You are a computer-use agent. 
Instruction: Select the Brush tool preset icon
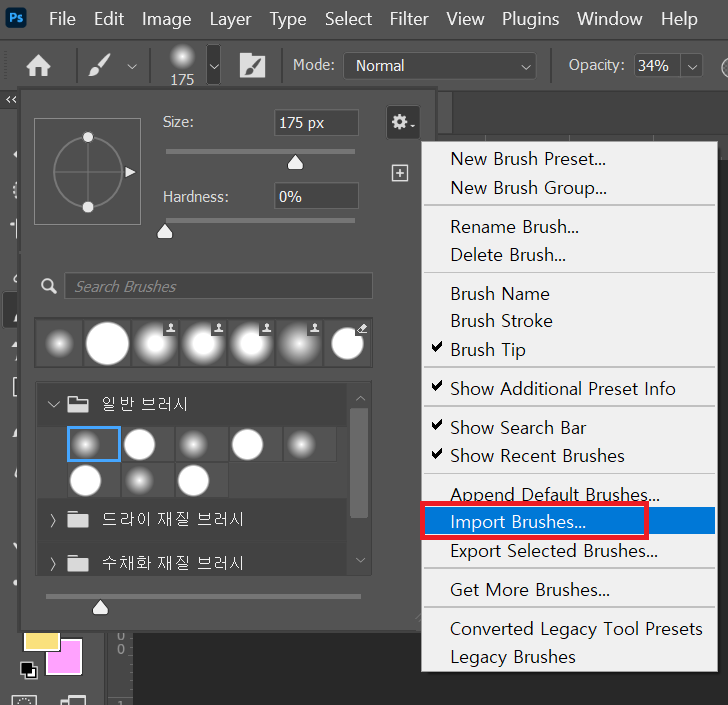click(99, 65)
